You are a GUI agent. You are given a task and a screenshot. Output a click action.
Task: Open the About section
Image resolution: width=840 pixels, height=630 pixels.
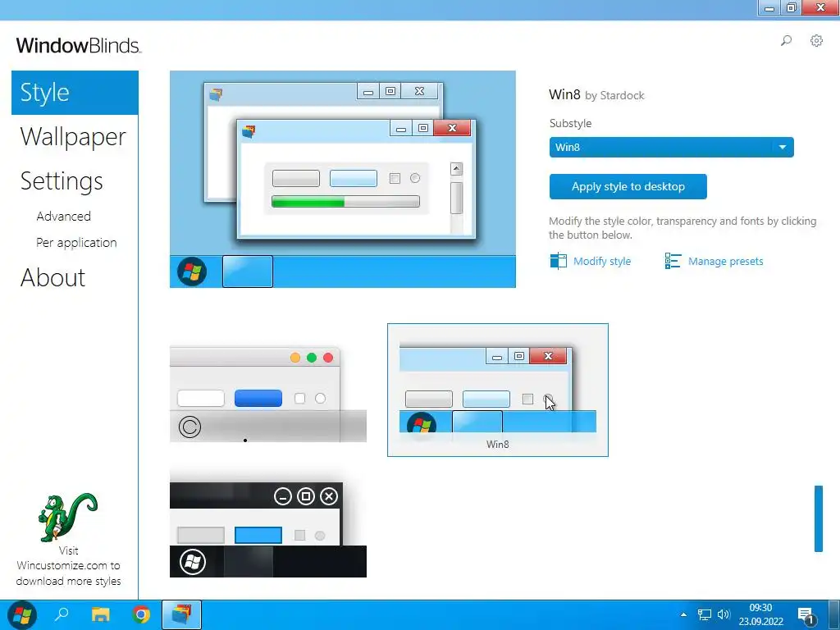(53, 277)
